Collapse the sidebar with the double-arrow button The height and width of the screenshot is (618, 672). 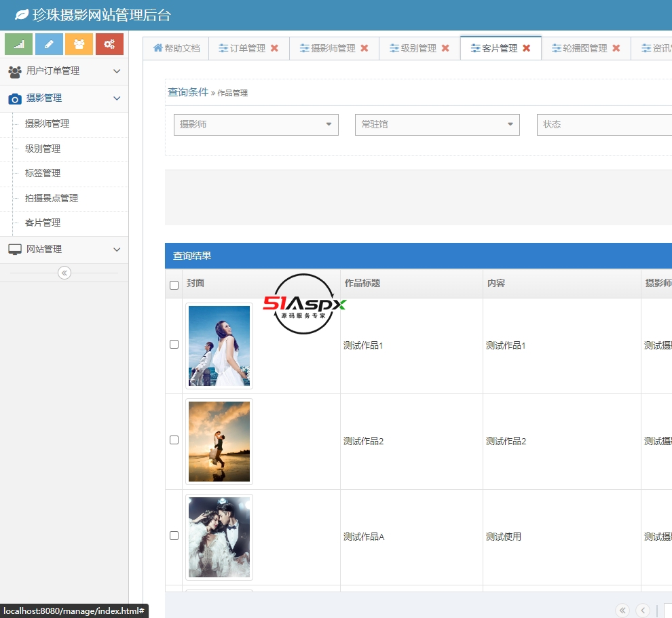coord(64,273)
